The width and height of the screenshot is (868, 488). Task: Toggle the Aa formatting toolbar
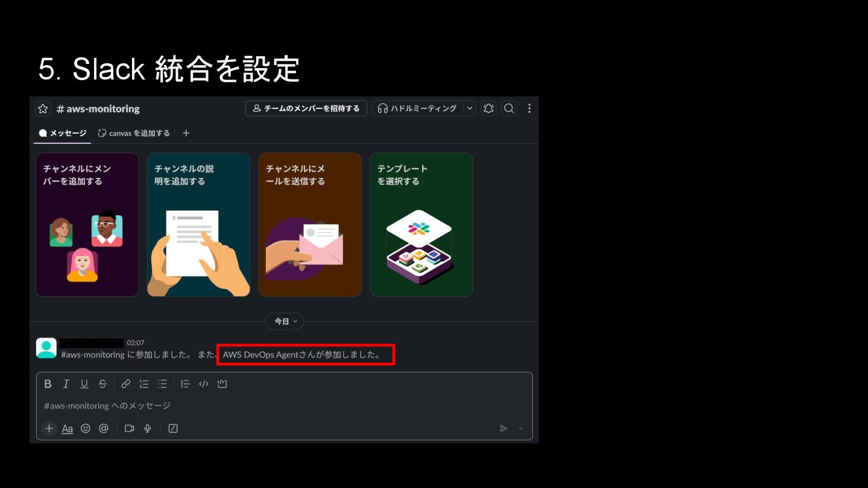pyautogui.click(x=68, y=428)
